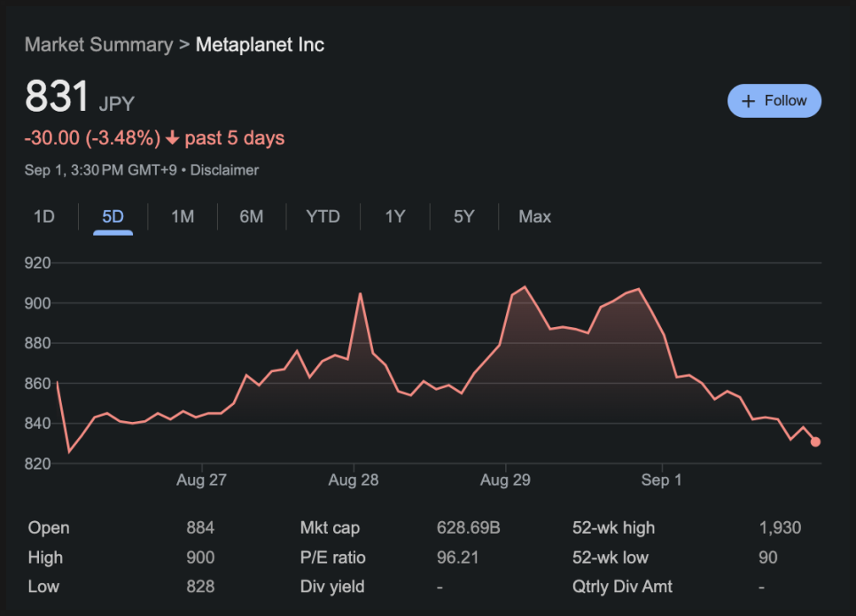Viewport: 856px width, 616px height.
Task: Click the 860 y-axis label
Action: pyautogui.click(x=38, y=384)
